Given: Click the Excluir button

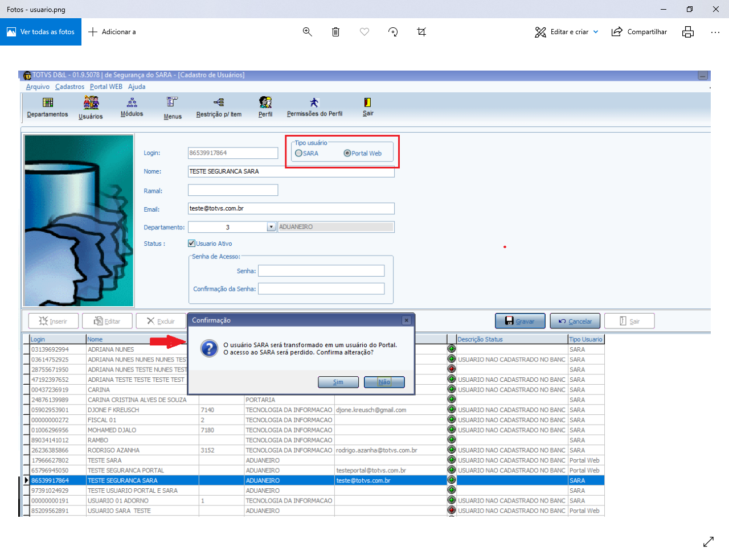Looking at the screenshot, I should click(x=161, y=321).
